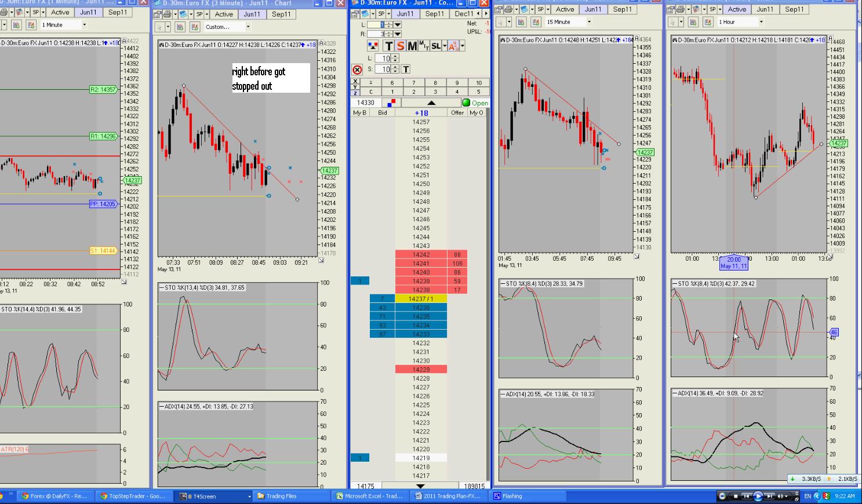Toggle the Active button in the 3 Minute chart
This screenshot has height=504, width=862.
[x=224, y=14]
